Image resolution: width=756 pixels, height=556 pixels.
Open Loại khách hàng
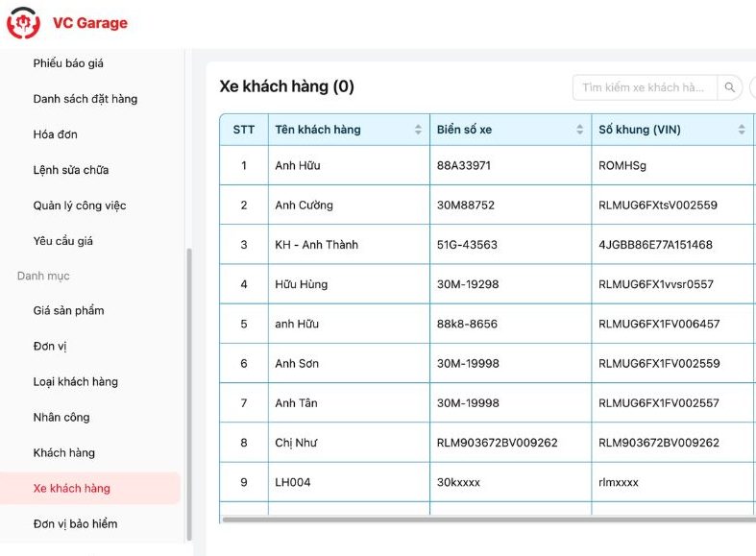[75, 381]
